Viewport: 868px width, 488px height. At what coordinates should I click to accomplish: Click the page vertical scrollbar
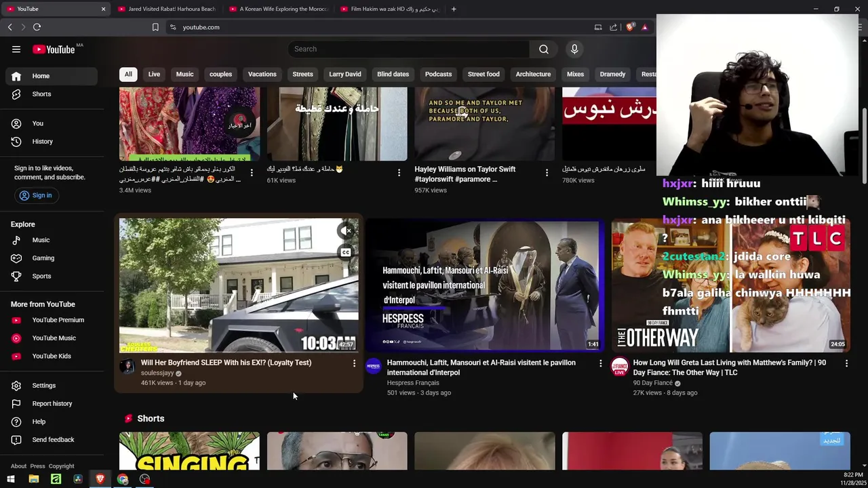pos(863,146)
